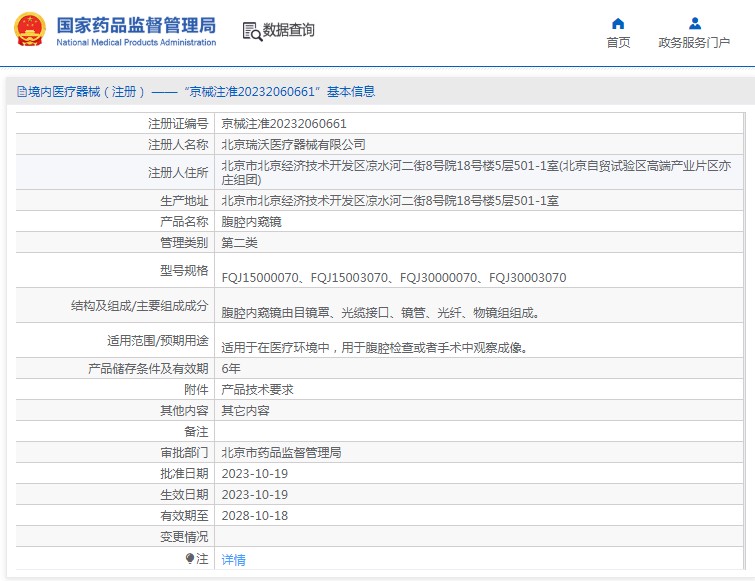
Task: Click the 结构及组成/主要组成成分 label
Action: 140,305
